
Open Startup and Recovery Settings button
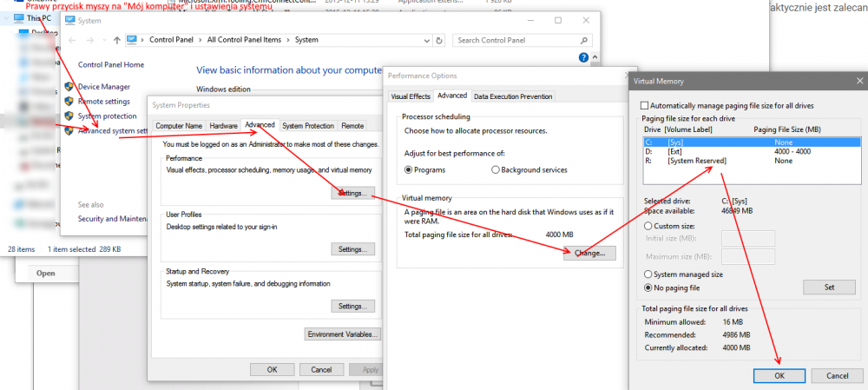[352, 306]
